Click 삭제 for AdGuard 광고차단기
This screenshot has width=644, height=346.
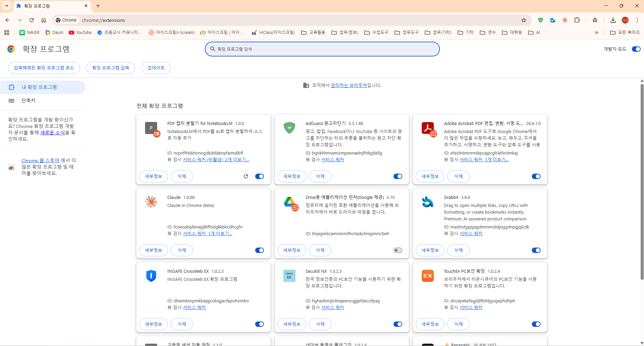pyautogui.click(x=320, y=176)
